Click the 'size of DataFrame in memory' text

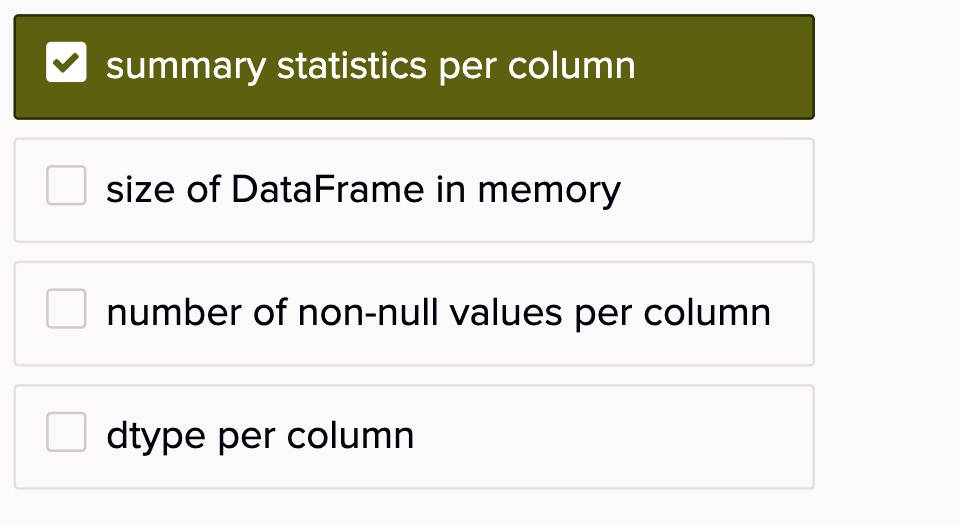363,190
